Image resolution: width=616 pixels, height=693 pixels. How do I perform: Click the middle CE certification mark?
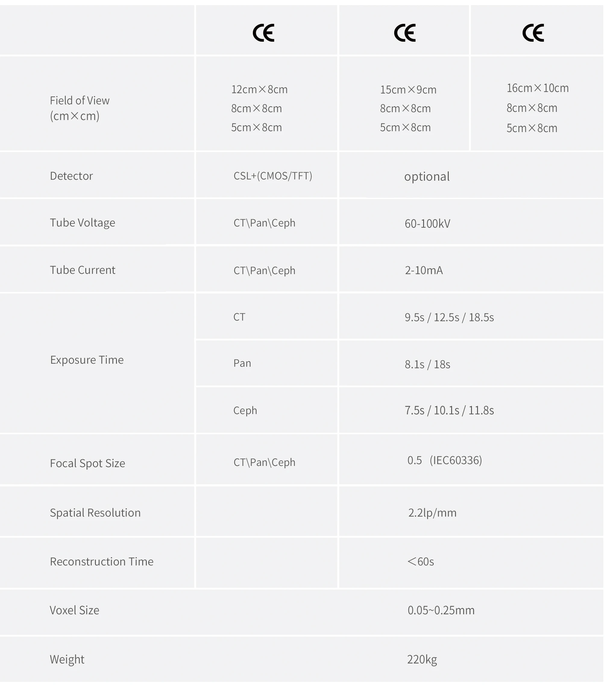[x=404, y=33]
